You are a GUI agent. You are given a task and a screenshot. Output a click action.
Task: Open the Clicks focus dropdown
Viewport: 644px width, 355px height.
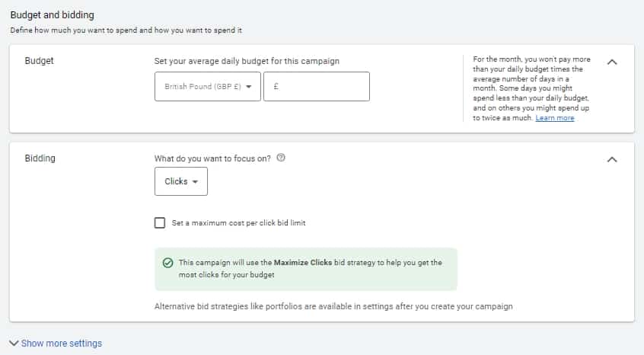[180, 182]
